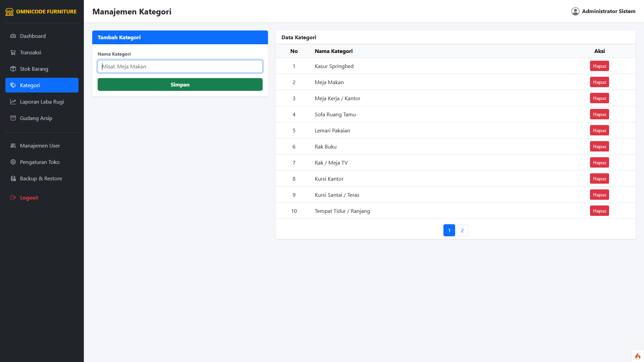The height and width of the screenshot is (362, 644).
Task: Click the flame debug icon in the bottom corner
Action: [638, 356]
